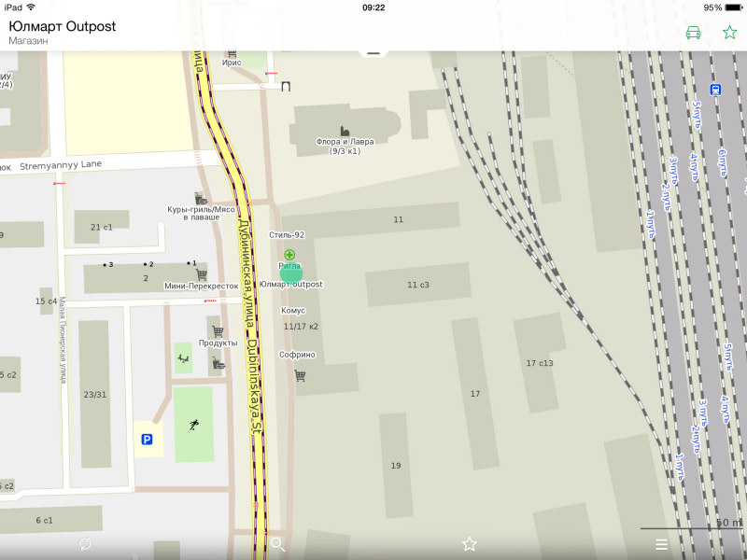747x560 pixels.
Task: Tap the my-location arrows icon in bottom bar
Action: coord(86,543)
